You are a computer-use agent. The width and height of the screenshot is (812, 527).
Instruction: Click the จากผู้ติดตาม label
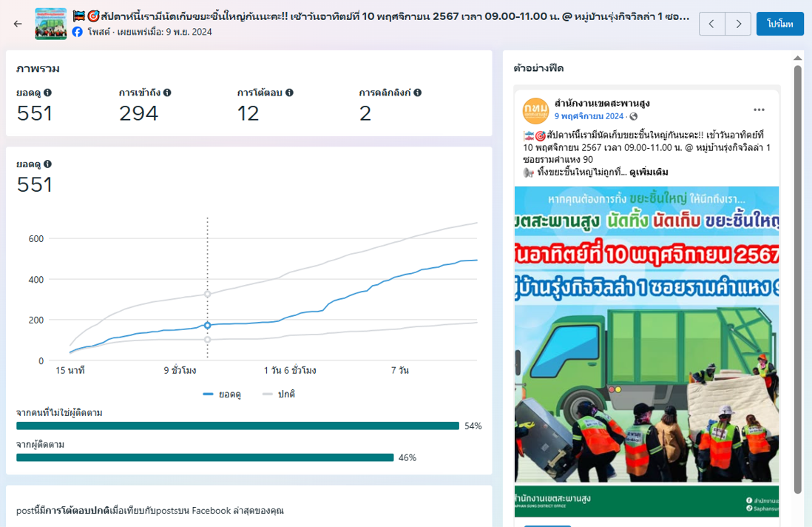41,445
